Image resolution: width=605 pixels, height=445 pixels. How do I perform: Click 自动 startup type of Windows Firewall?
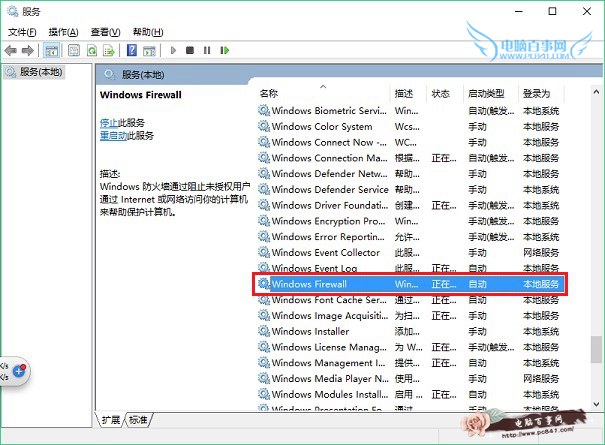click(x=477, y=284)
